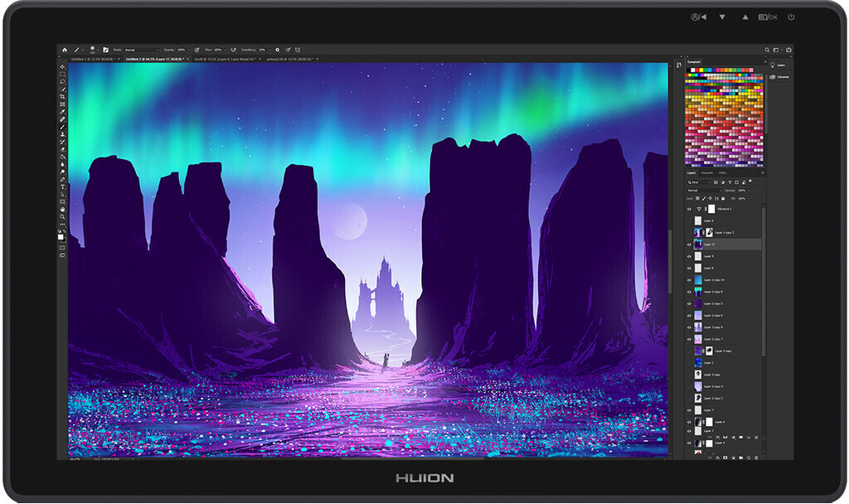Image resolution: width=849 pixels, height=504 pixels.
Task: Select the Rectangular Marquee tool
Action: 62,74
